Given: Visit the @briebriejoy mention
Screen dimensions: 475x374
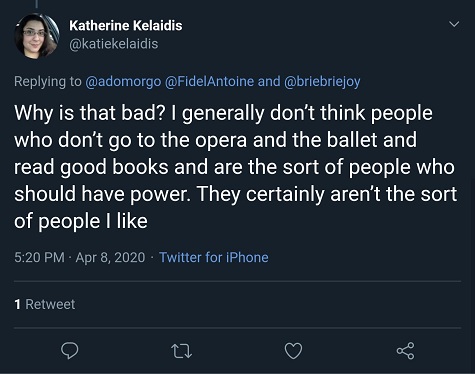Looking at the screenshot, I should coord(322,82).
